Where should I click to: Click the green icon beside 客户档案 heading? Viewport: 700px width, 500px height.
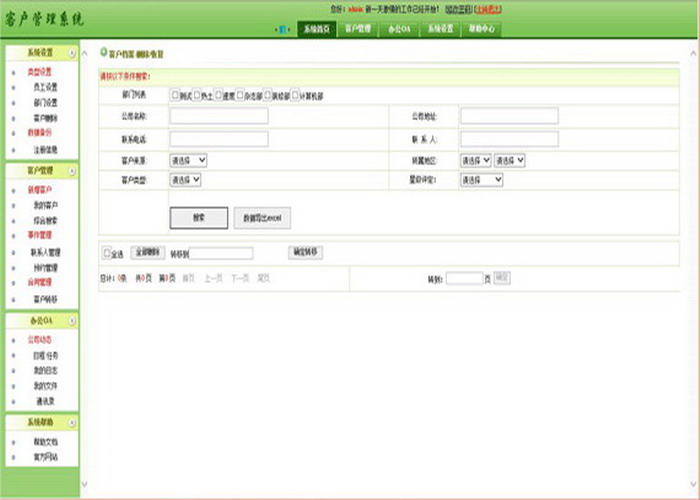[102, 52]
